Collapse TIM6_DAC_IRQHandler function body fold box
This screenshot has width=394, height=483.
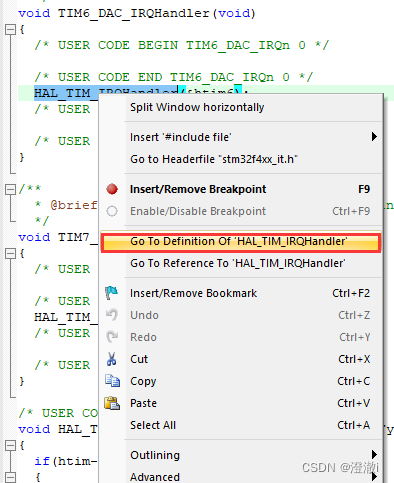10,30
